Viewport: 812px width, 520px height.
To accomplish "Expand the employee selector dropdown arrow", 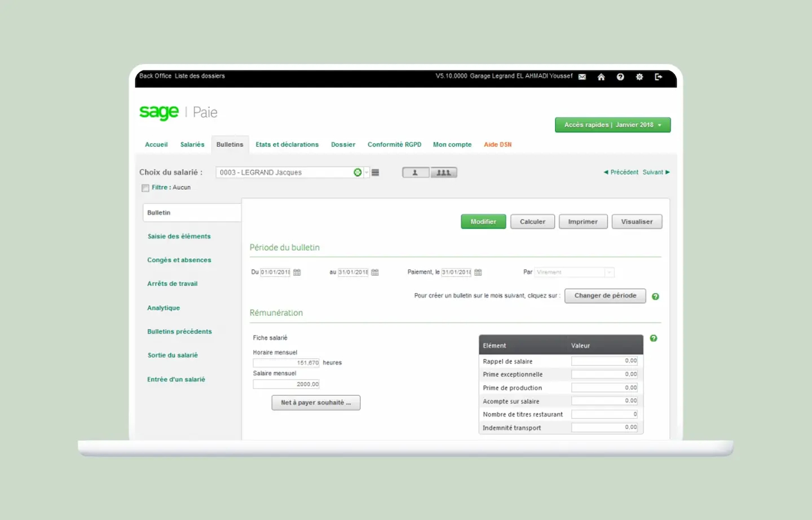I will [367, 173].
